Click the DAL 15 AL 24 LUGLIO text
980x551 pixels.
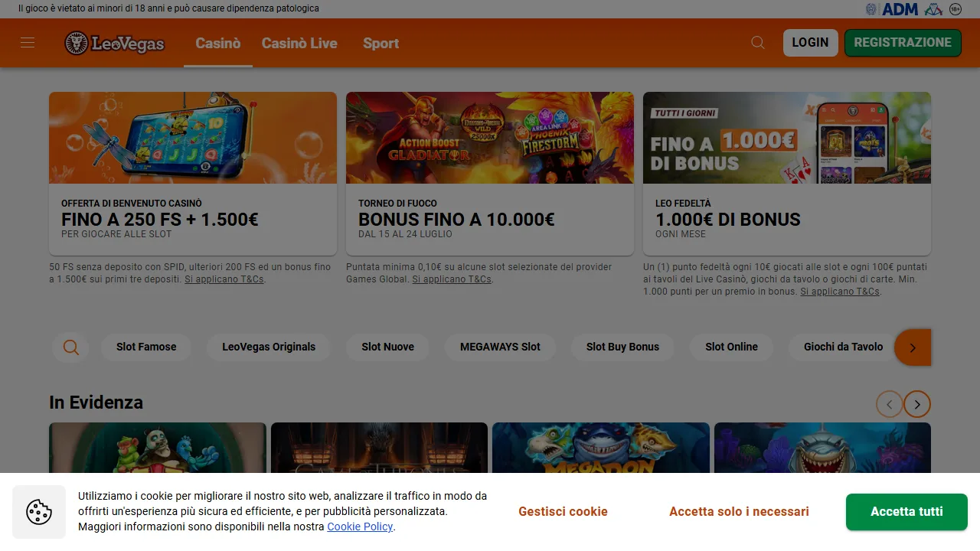(405, 234)
